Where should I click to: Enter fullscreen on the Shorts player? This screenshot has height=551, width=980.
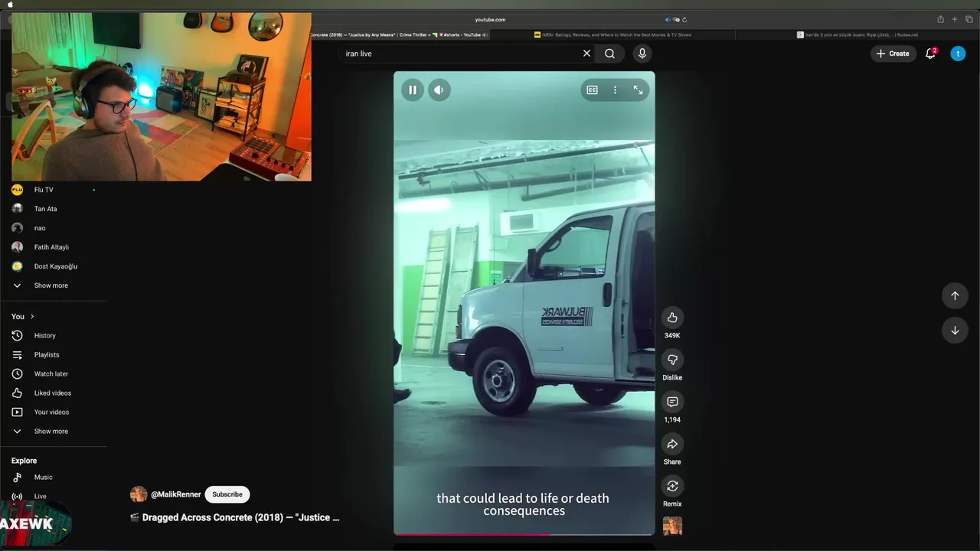tap(638, 90)
